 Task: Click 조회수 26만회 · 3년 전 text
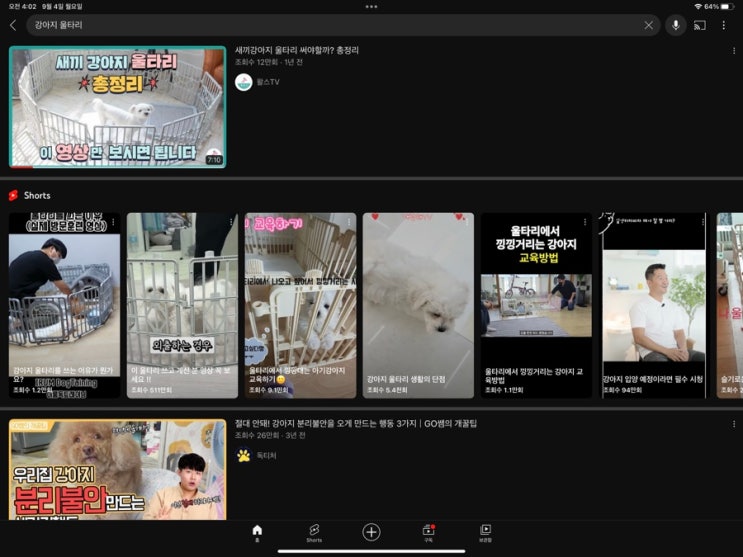pyautogui.click(x=270, y=435)
